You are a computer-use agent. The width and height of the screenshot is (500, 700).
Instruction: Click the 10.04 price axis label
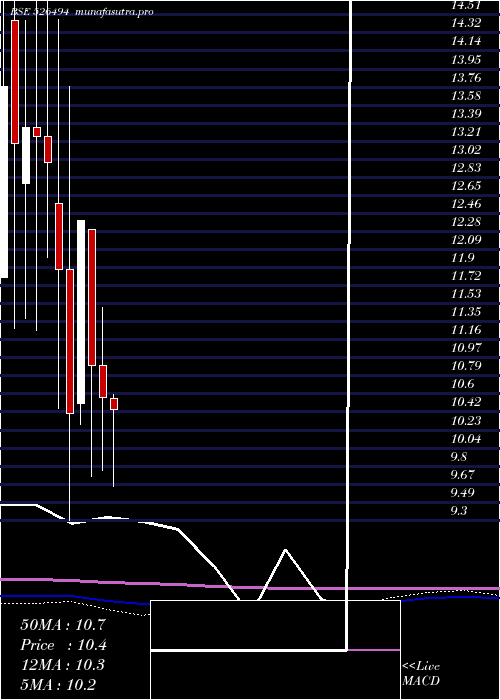(x=466, y=439)
